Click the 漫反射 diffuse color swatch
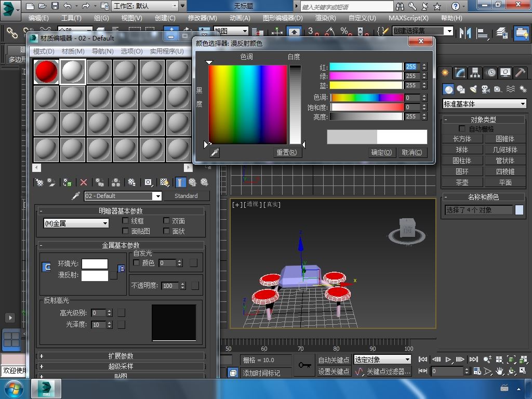Viewport: 532px width, 399px height. tap(95, 275)
